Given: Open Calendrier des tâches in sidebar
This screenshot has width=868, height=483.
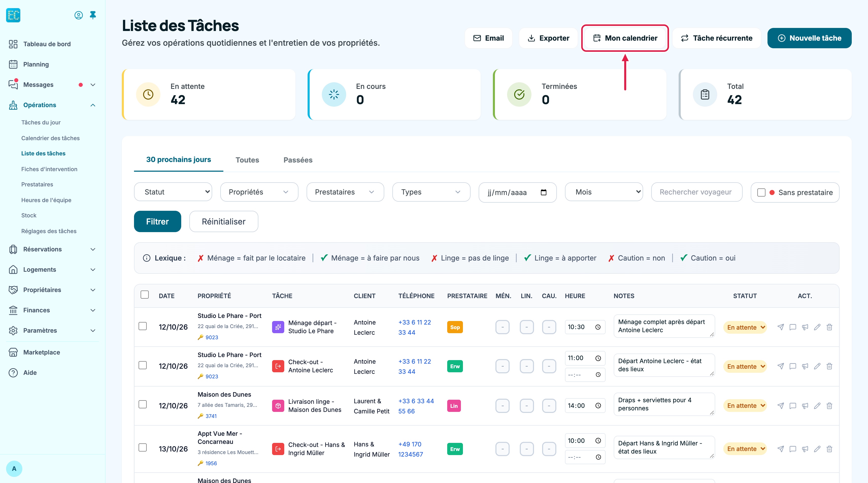Looking at the screenshot, I should point(51,138).
